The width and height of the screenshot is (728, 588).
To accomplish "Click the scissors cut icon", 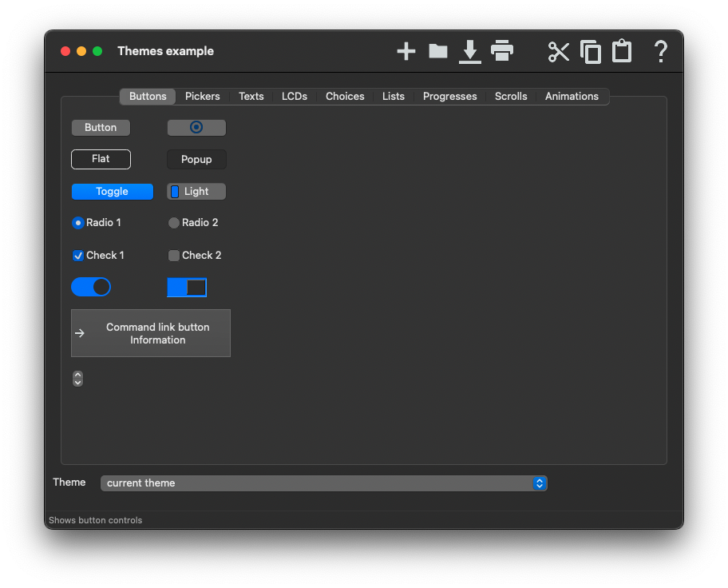I will 559,52.
